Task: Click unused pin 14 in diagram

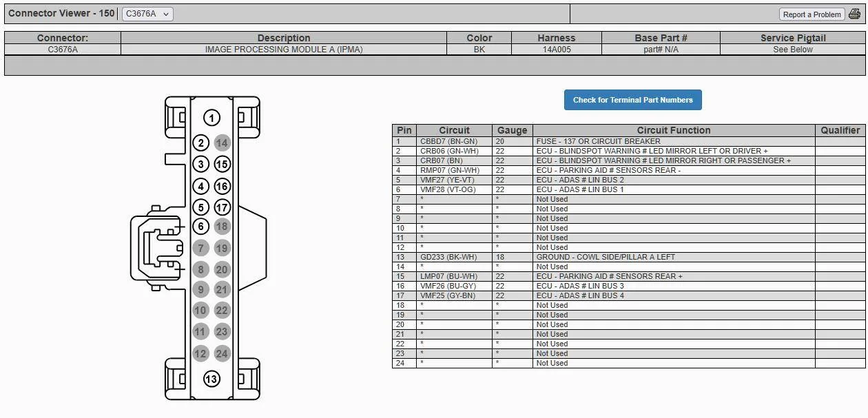Action: [x=221, y=143]
